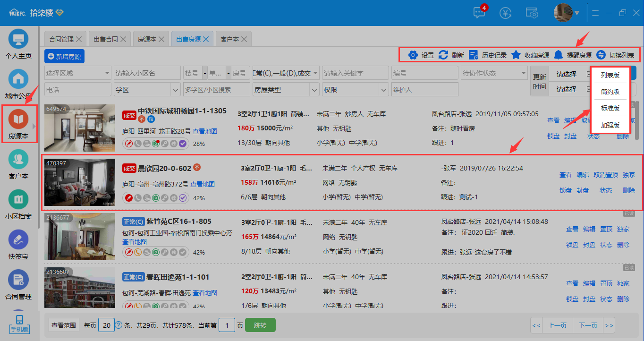This screenshot has width=644, height=341.
Task: Click 查看地图 for 庐阳-亳州-亳州路372号
Action: tap(203, 184)
